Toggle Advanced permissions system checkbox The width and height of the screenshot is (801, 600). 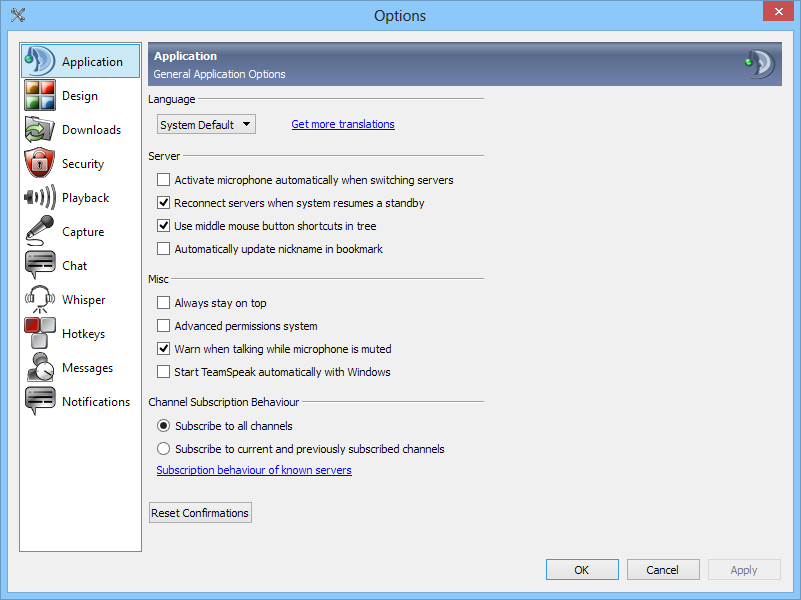point(164,326)
